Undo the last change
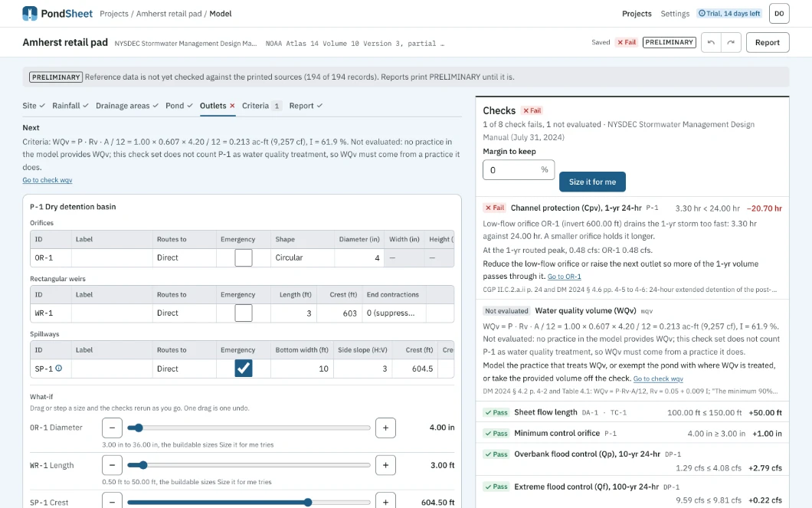Viewport: 812px width, 508px height. click(711, 42)
